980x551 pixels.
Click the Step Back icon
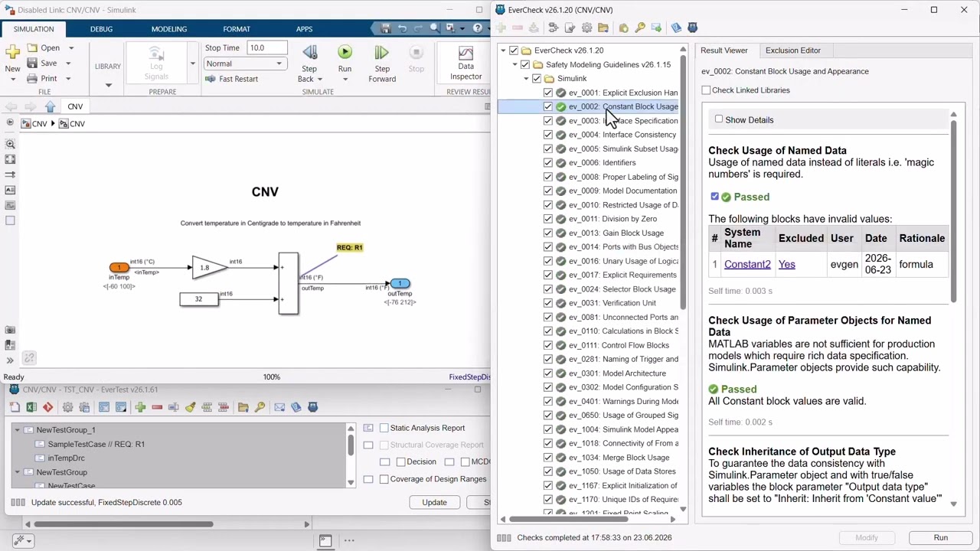coord(309,52)
